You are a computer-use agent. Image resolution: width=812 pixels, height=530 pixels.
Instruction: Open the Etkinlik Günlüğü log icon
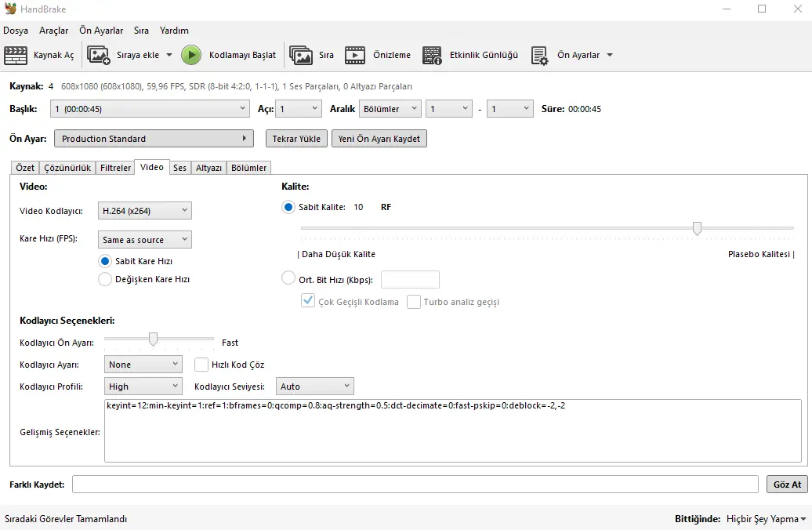click(x=432, y=55)
